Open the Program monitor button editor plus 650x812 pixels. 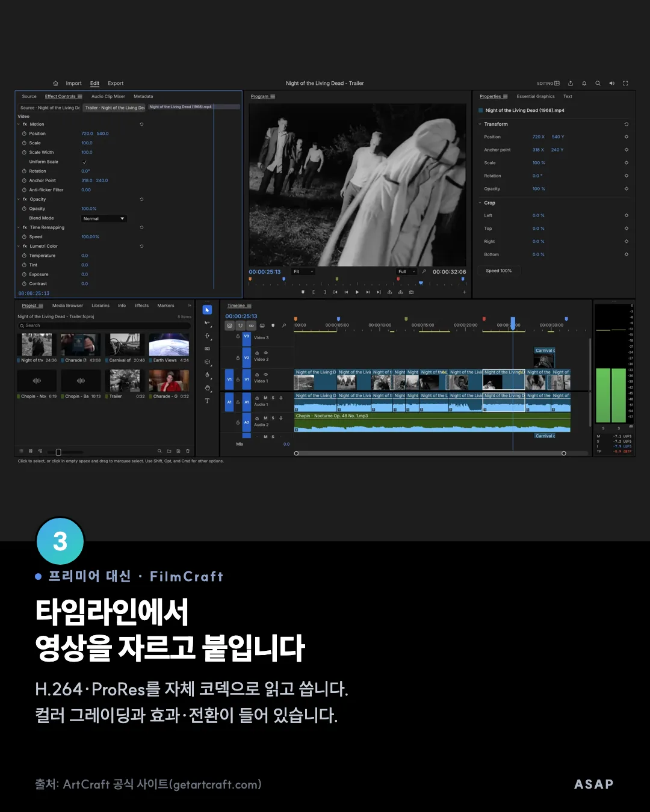(x=464, y=292)
